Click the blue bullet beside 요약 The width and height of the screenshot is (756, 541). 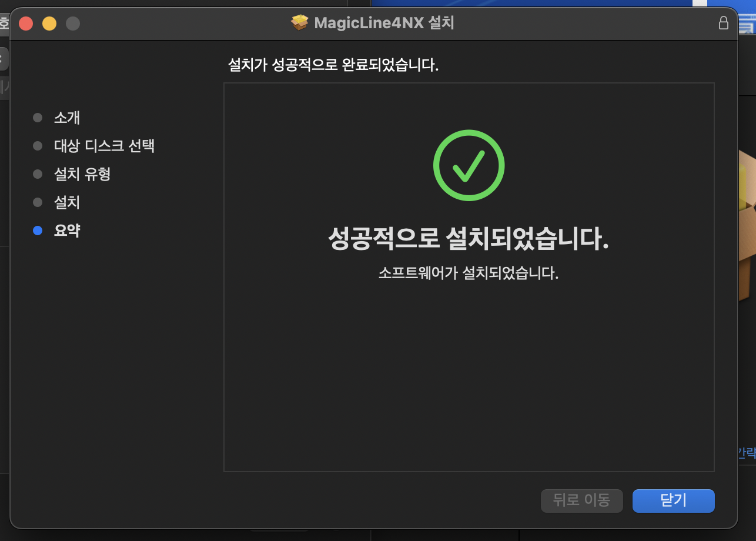pos(38,231)
